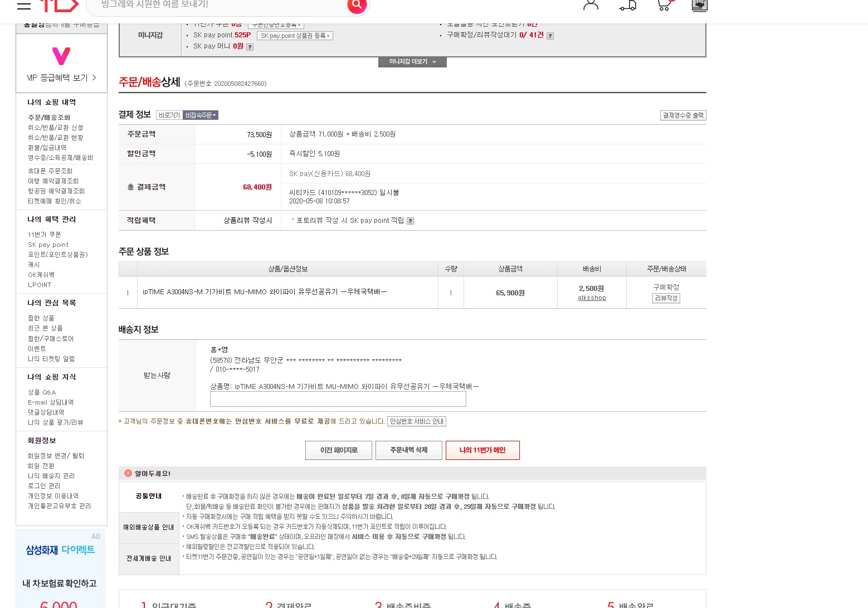Open the 비접속주문 dropdown

pos(201,115)
